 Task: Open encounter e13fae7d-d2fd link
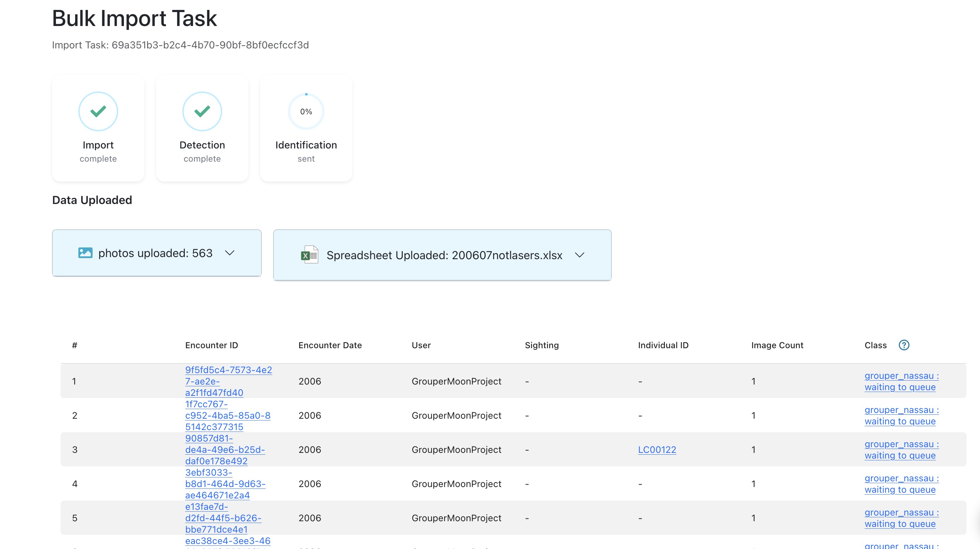point(223,518)
